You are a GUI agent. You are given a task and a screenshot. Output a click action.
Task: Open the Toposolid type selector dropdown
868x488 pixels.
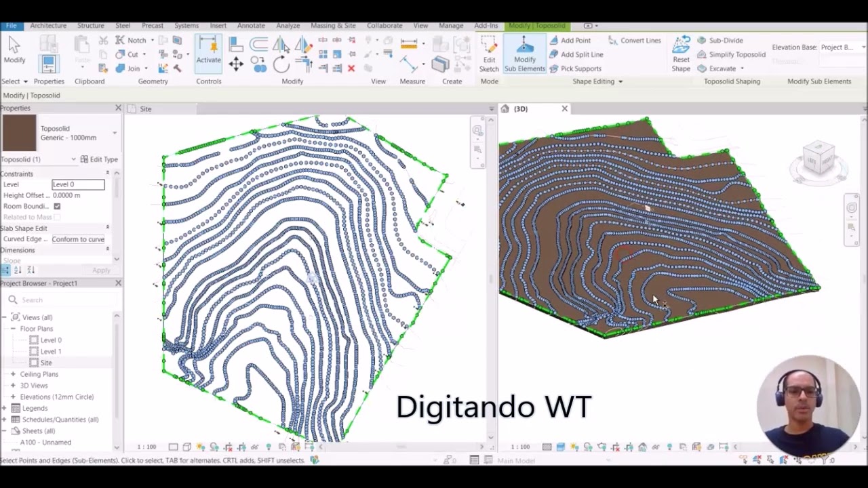[114, 134]
